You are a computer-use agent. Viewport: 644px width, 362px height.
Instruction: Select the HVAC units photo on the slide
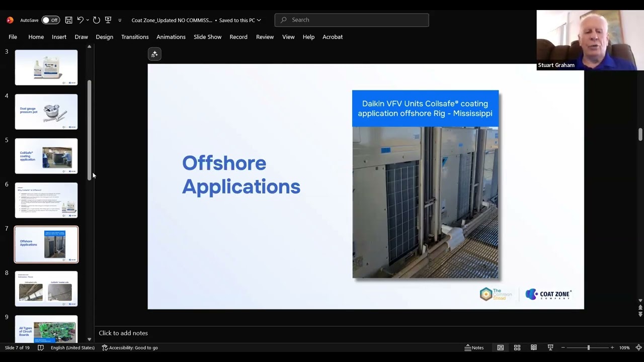tap(425, 202)
